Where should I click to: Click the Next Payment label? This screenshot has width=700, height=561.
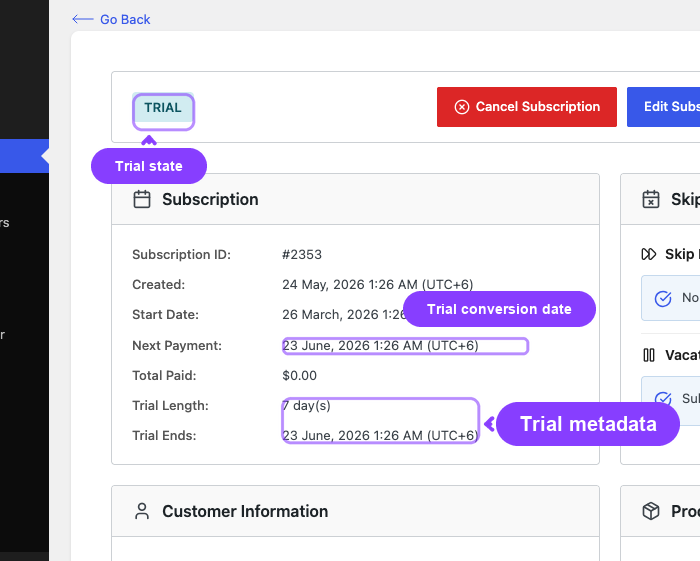click(x=177, y=345)
